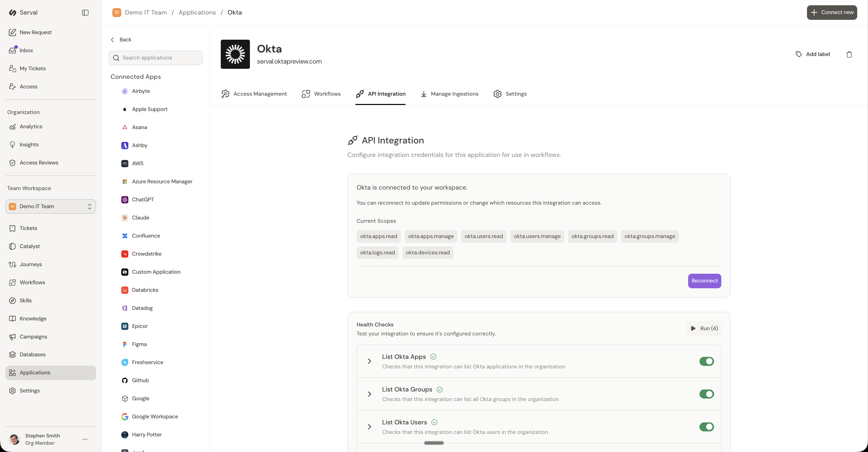
Task: Delete the Okta app via trash icon
Action: coord(849,54)
